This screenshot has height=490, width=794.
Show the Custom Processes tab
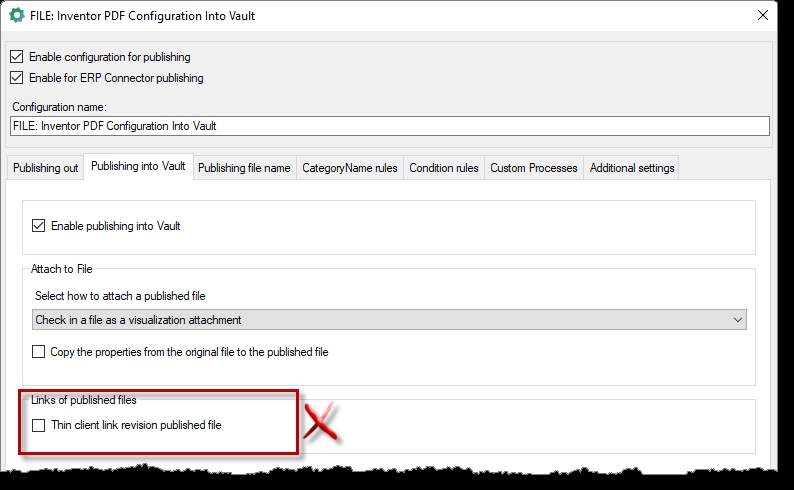pyautogui.click(x=534, y=168)
